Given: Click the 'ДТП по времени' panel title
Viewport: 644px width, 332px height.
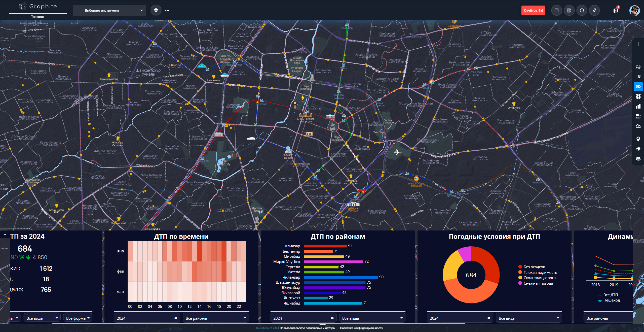Looking at the screenshot, I should click(x=181, y=237).
